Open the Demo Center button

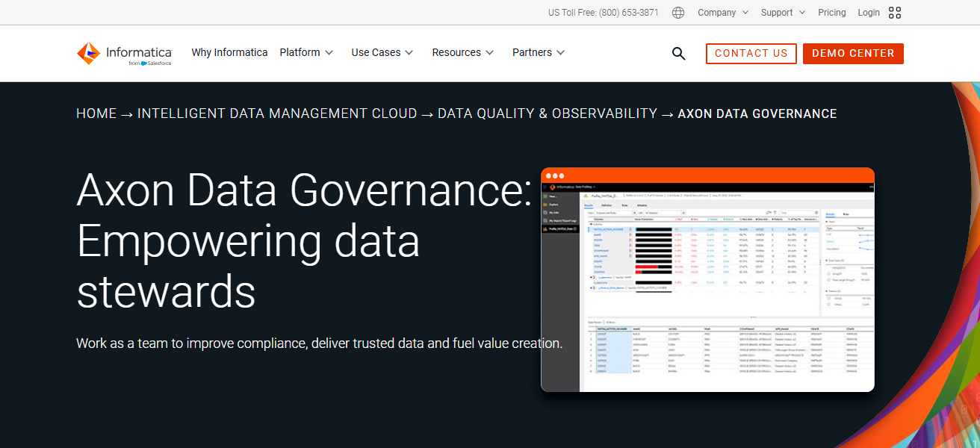click(853, 54)
